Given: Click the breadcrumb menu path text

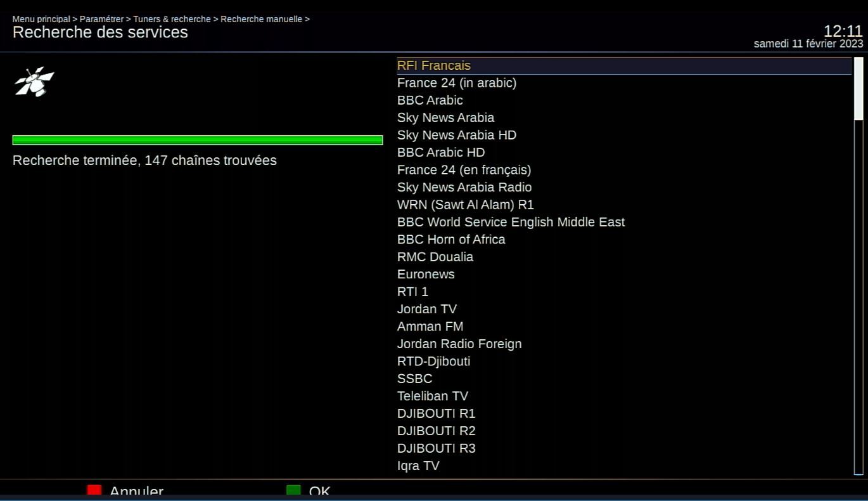Looking at the screenshot, I should tap(161, 19).
